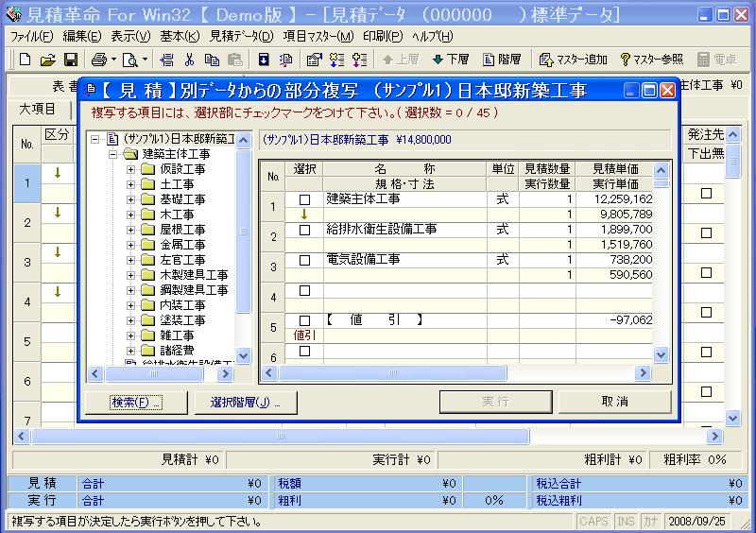Open the ヘルプ(H) menu
Viewport: 756px width, 533px height.
point(433,36)
